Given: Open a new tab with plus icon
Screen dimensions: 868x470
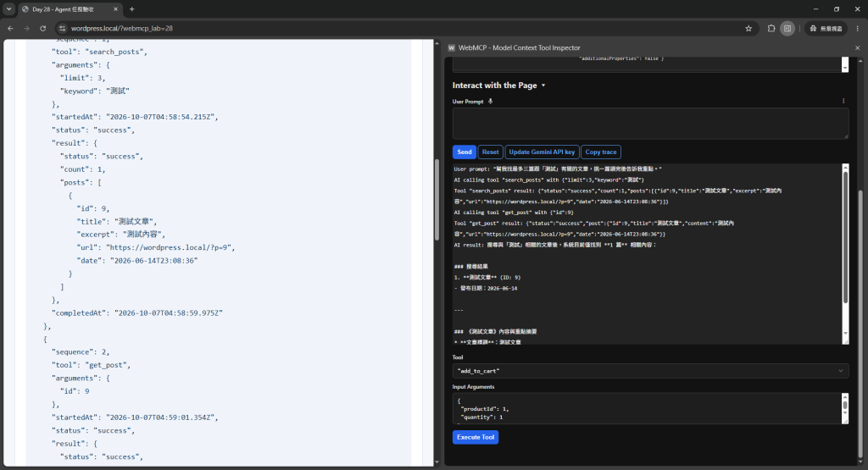Looking at the screenshot, I should click(131, 8).
